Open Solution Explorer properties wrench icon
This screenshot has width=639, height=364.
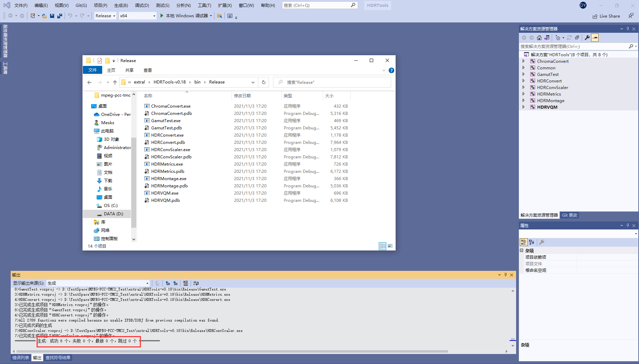tap(587, 38)
